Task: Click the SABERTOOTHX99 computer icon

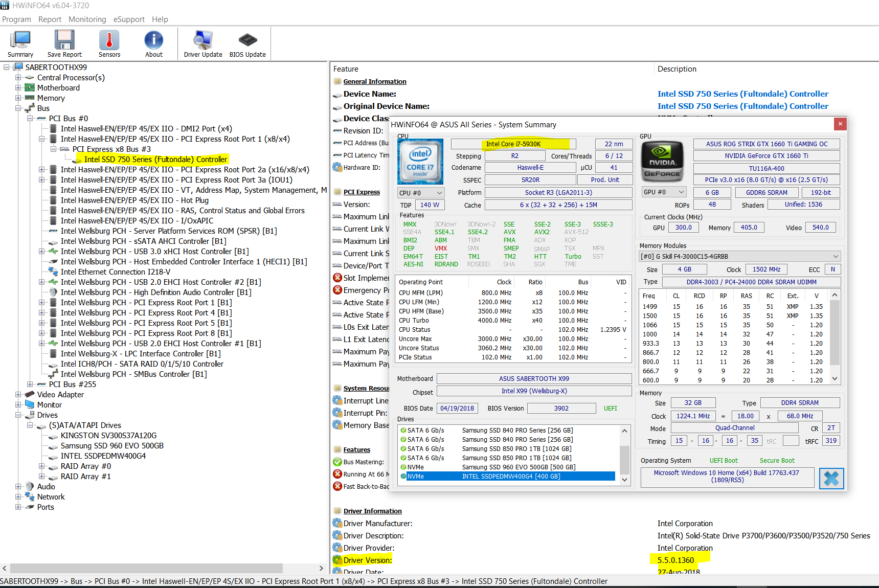Action: pos(18,67)
